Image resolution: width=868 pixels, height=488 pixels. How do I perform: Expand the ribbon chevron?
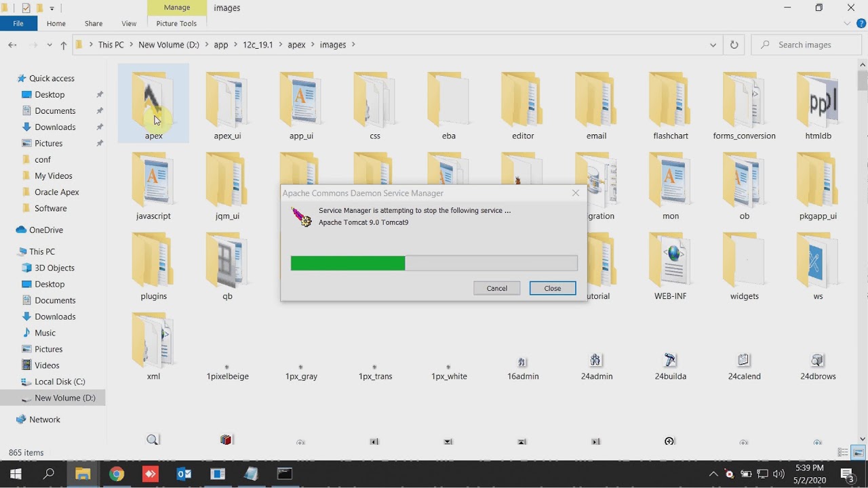coord(847,23)
